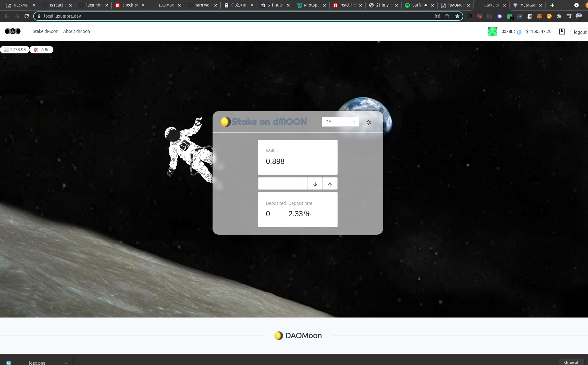Viewport: 588px width, 365px height.
Task: Open the browser Extensions puzzle icon
Action: pos(559,16)
